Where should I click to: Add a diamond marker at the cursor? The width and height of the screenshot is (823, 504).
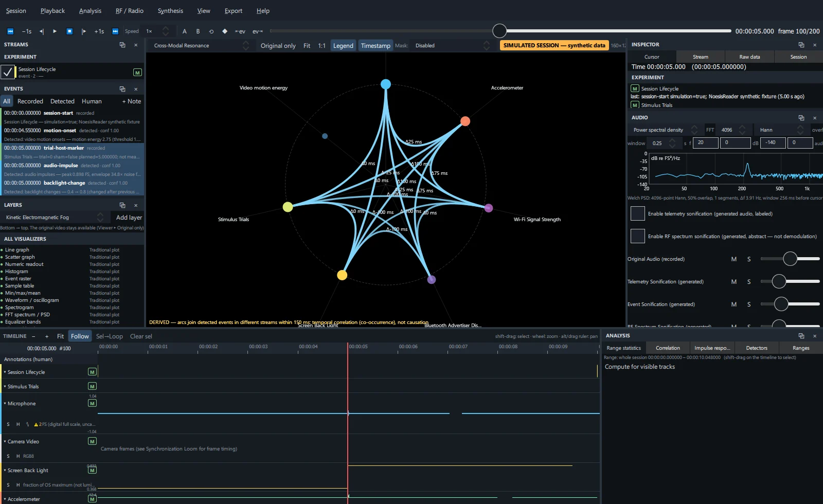(x=225, y=31)
